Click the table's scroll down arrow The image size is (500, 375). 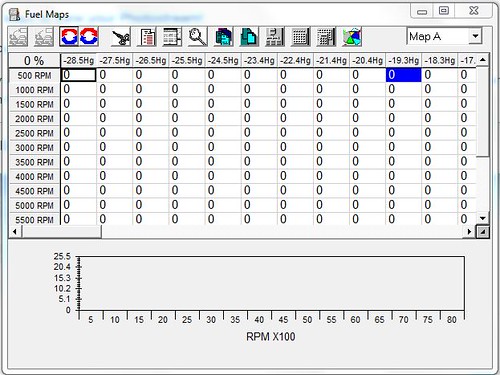tap(482, 218)
